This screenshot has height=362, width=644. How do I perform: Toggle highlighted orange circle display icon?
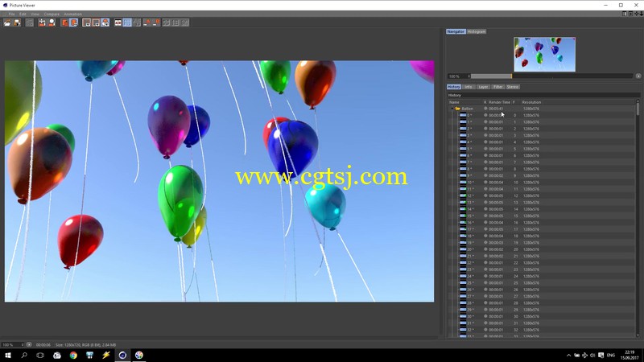pos(105,23)
